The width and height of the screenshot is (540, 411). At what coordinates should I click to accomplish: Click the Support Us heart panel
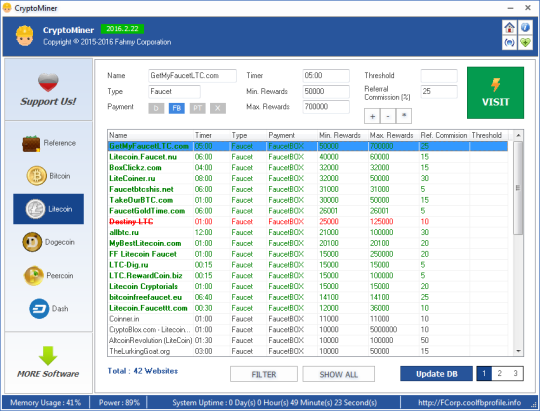click(49, 90)
